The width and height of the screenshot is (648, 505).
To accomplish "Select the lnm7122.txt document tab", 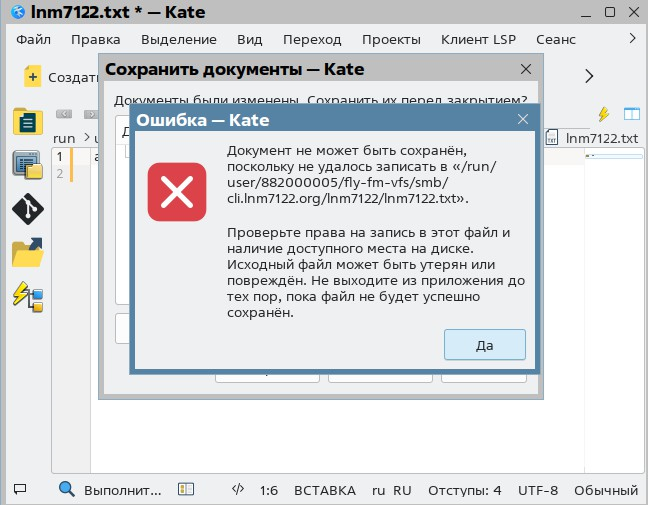I will click(x=593, y=138).
